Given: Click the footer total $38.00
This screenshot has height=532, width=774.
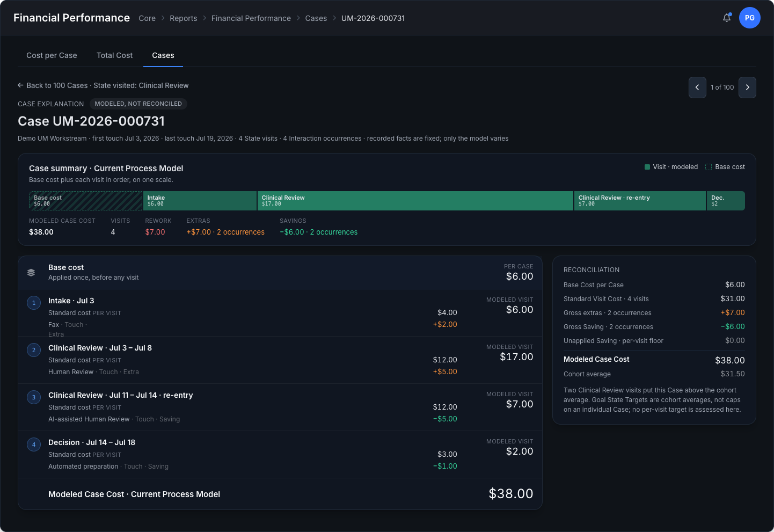Looking at the screenshot, I should [x=511, y=494].
